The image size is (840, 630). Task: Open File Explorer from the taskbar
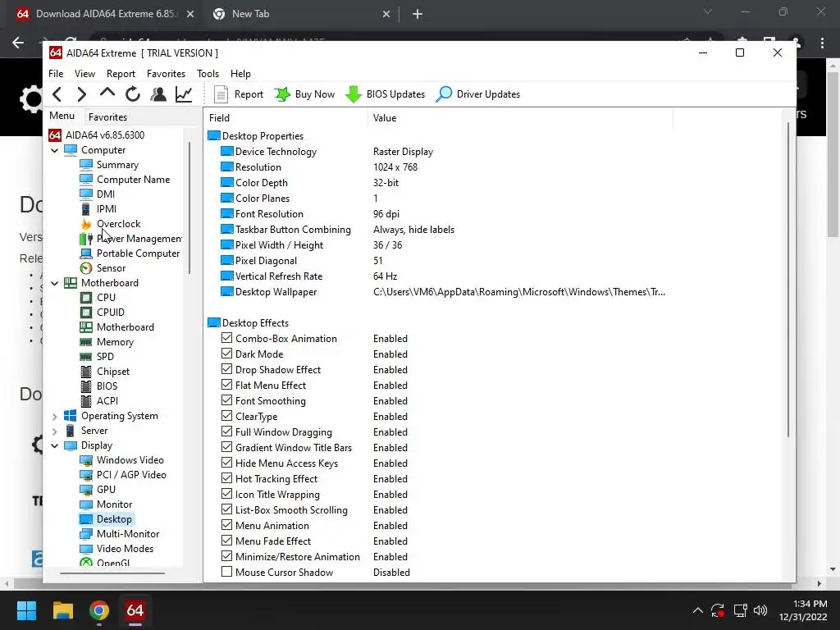click(x=62, y=610)
